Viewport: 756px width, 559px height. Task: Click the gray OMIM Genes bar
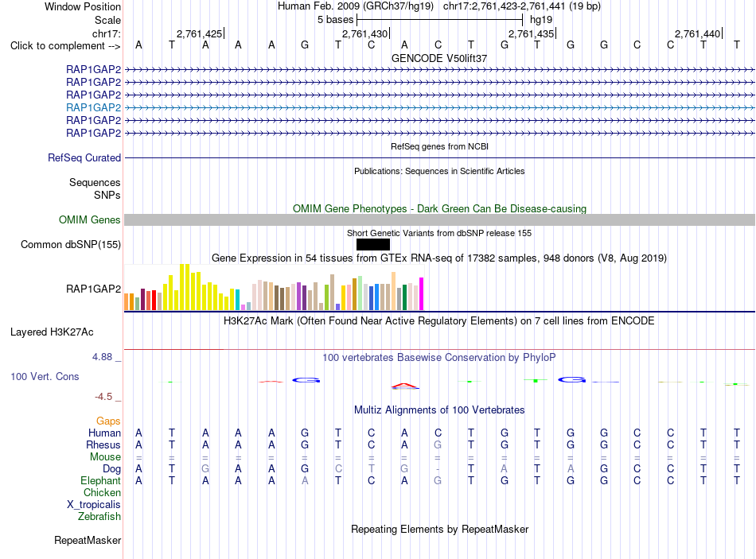pyautogui.click(x=439, y=219)
